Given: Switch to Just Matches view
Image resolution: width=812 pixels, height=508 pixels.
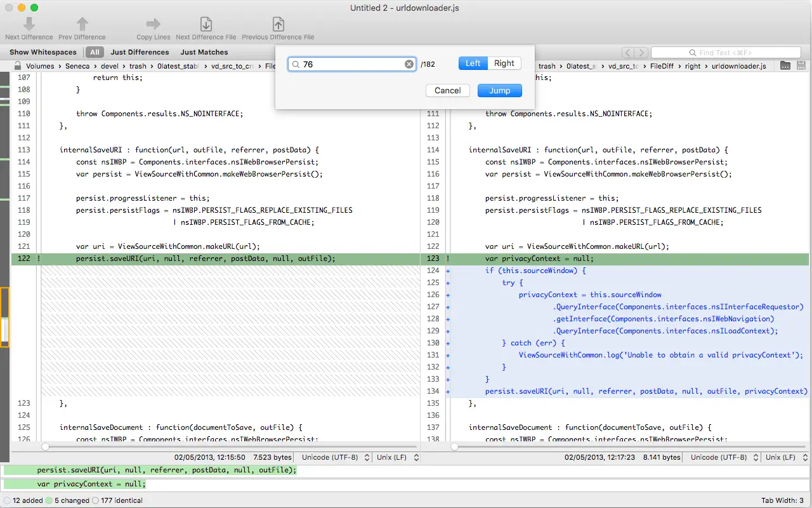Looking at the screenshot, I should 204,52.
